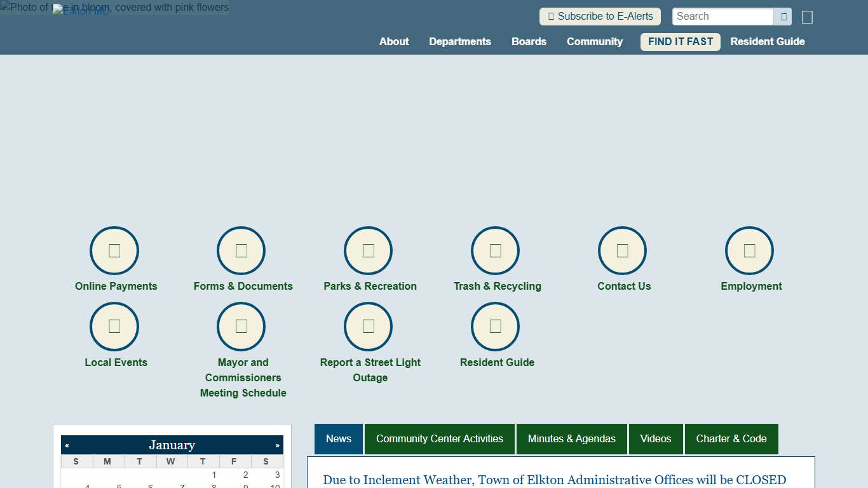Click the Trash & Recycling circle icon

496,250
